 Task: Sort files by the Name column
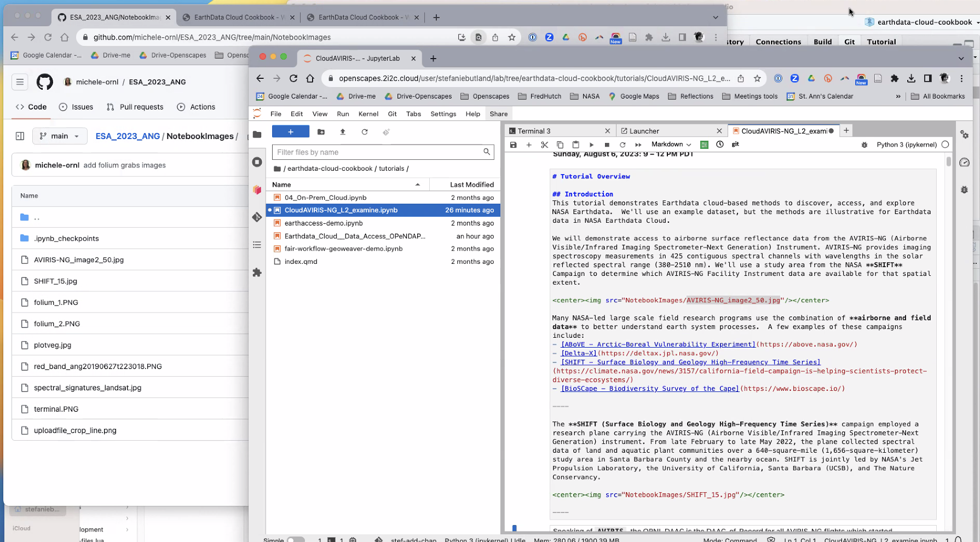[281, 184]
